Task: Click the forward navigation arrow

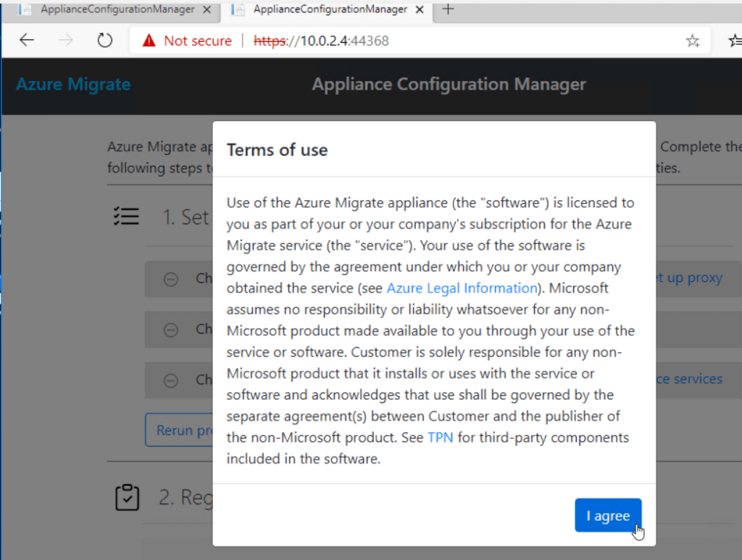Action: (66, 40)
